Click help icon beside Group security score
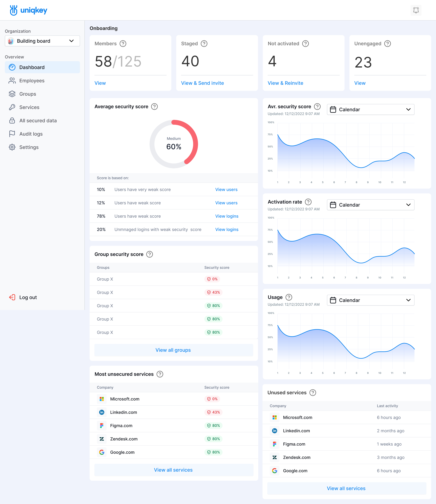This screenshot has width=436, height=504. pos(150,254)
